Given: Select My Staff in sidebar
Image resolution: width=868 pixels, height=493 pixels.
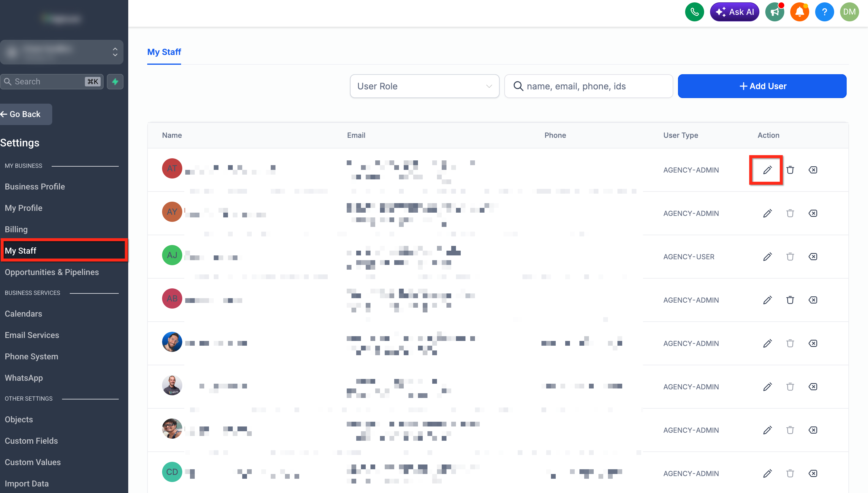Looking at the screenshot, I should (x=64, y=251).
